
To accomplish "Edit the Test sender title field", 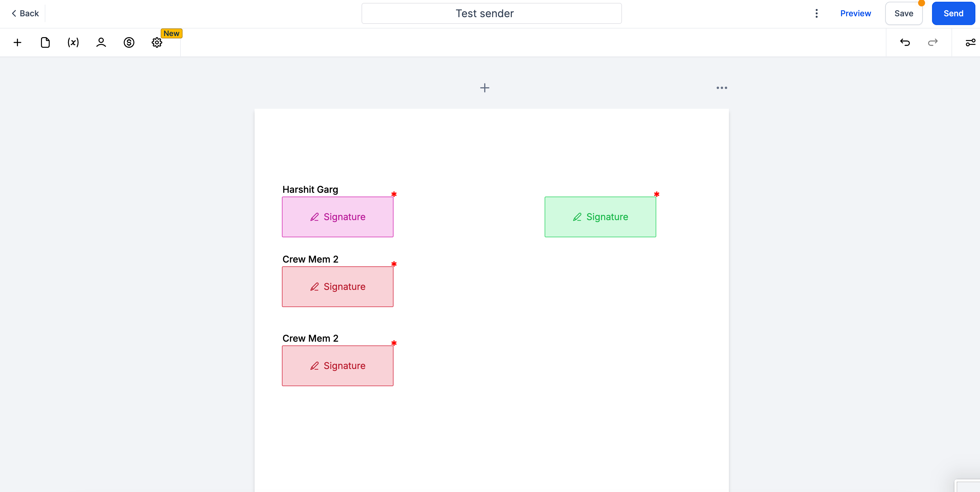I will coord(491,13).
